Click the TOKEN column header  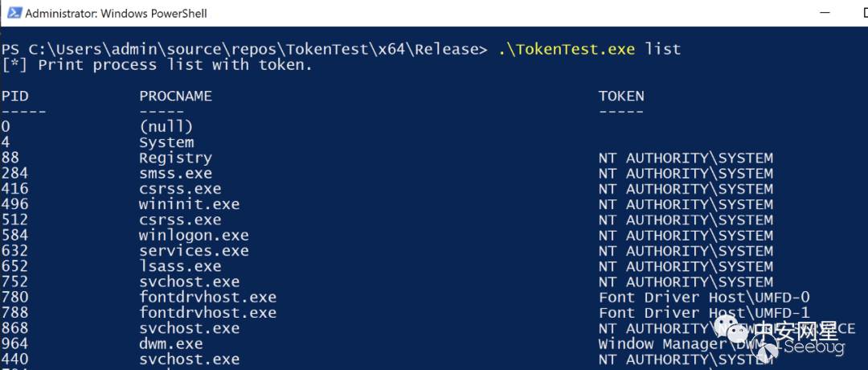[x=621, y=96]
